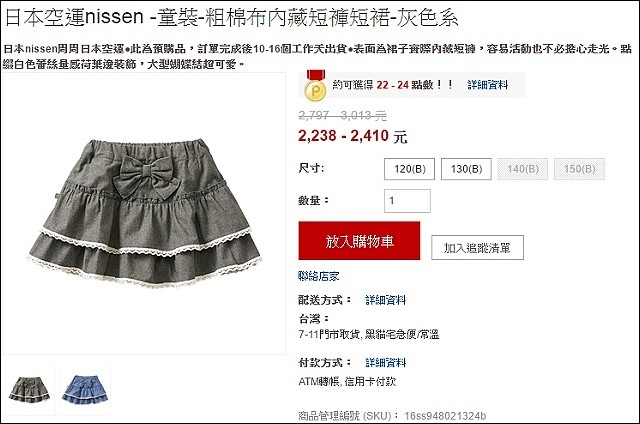Click the main gray skirt product image
This screenshot has width=640, height=424.
144,213
